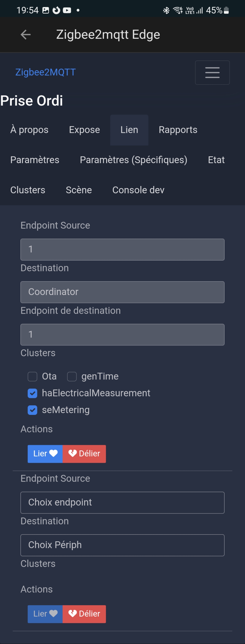Viewport: 245px width, 644px height.
Task: Open the Console dev tab
Action: point(138,190)
